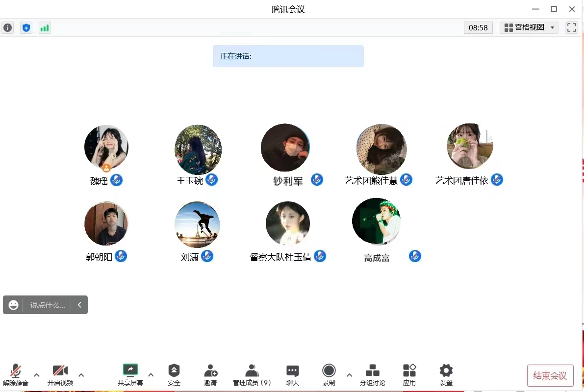Open the blue security shield icon
Viewport: 584px width, 392px height.
coord(26,28)
